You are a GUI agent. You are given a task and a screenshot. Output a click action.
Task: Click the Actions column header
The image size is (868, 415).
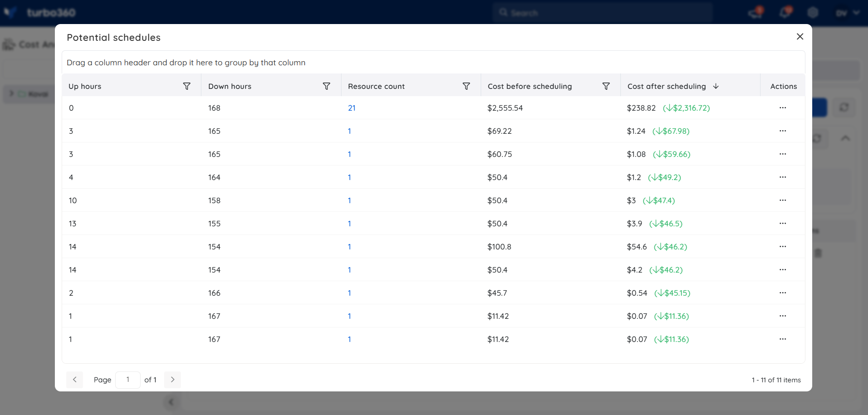[783, 86]
